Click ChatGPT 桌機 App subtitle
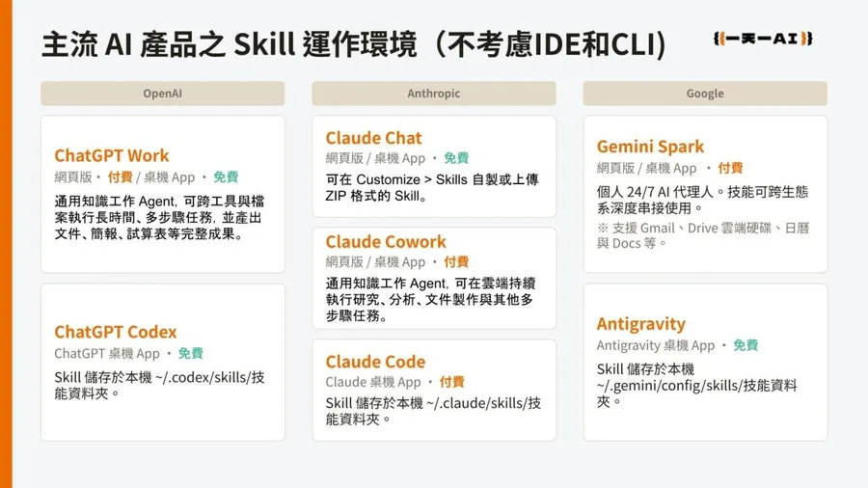 [107, 354]
